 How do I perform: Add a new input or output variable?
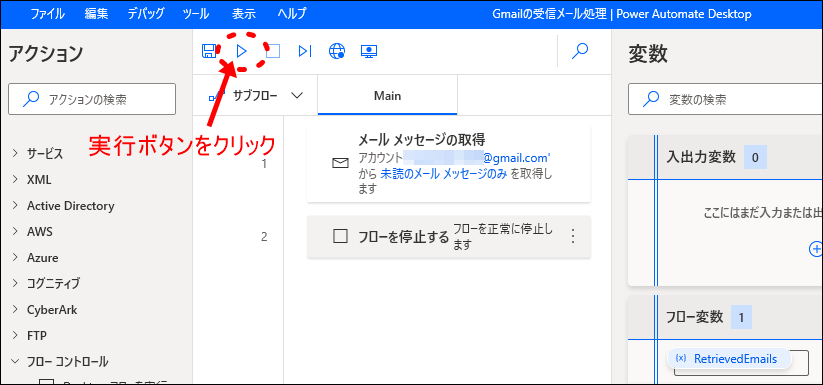coord(817,248)
